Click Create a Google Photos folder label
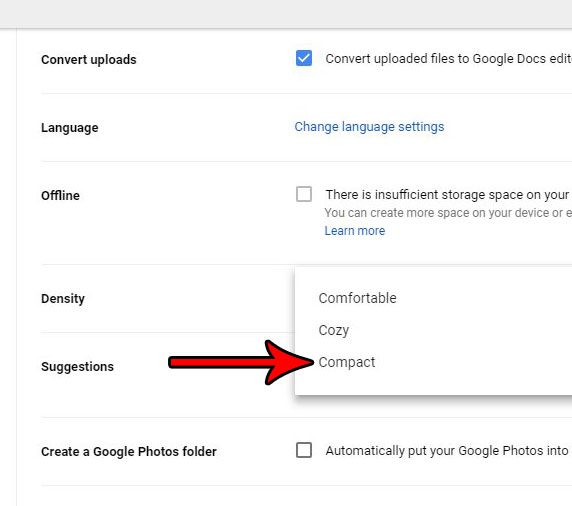The width and height of the screenshot is (572, 506). click(129, 452)
